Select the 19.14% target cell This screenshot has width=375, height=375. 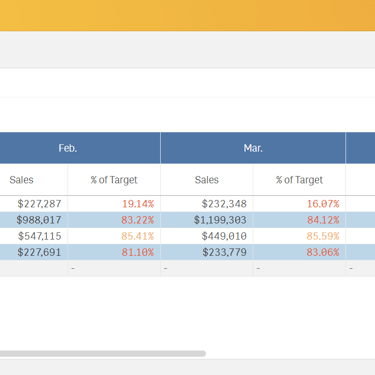pyautogui.click(x=114, y=204)
